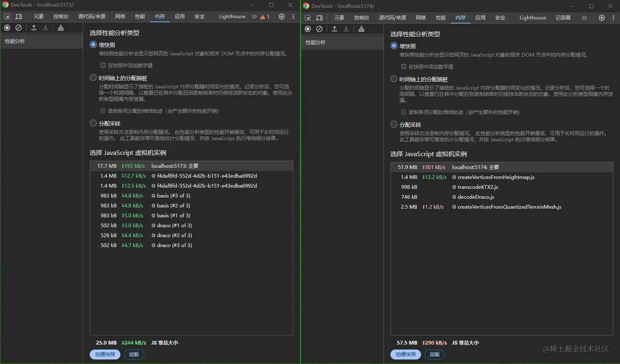Select 分配采样 radio in right window

[x=394, y=124]
